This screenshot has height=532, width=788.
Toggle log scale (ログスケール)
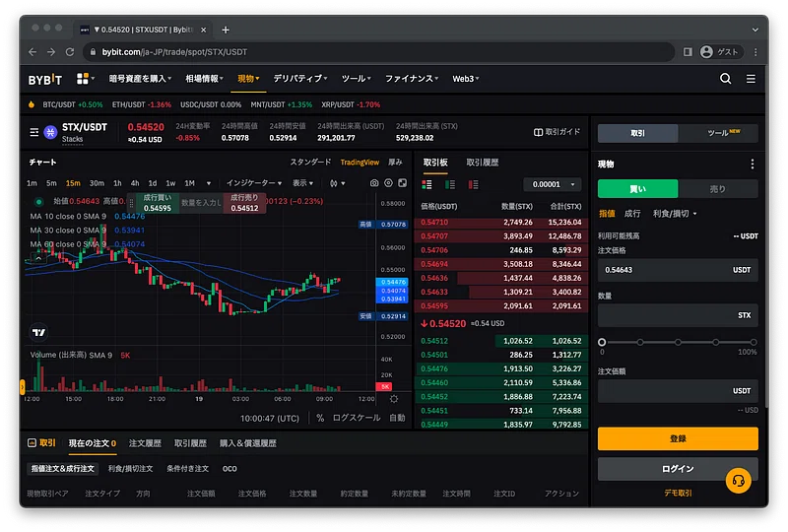357,418
